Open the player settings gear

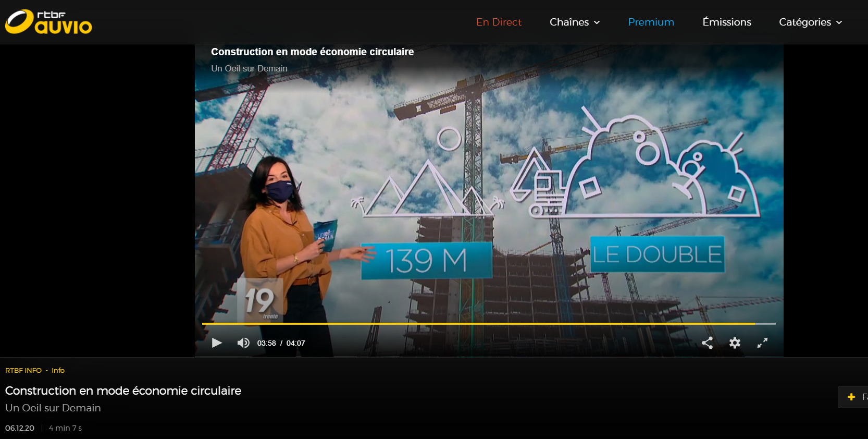[x=735, y=343]
